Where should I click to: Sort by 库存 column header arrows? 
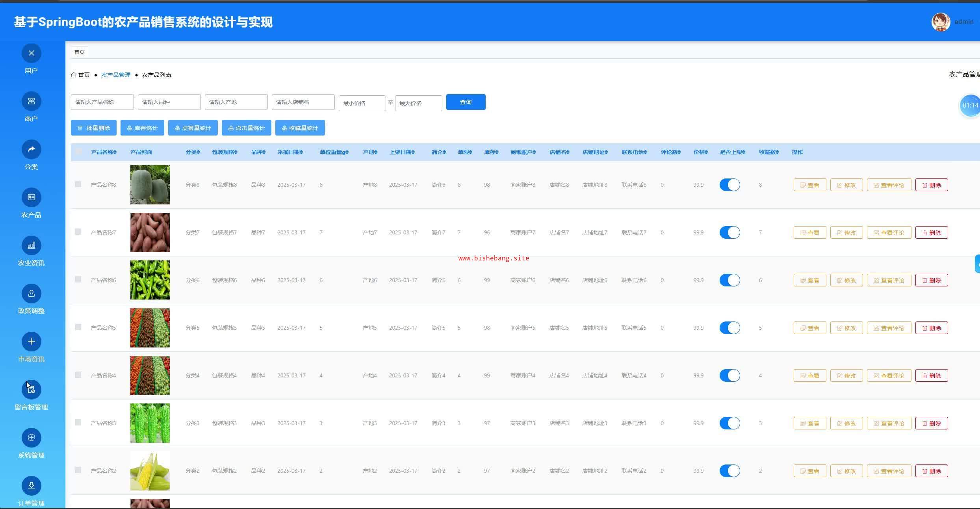(497, 152)
